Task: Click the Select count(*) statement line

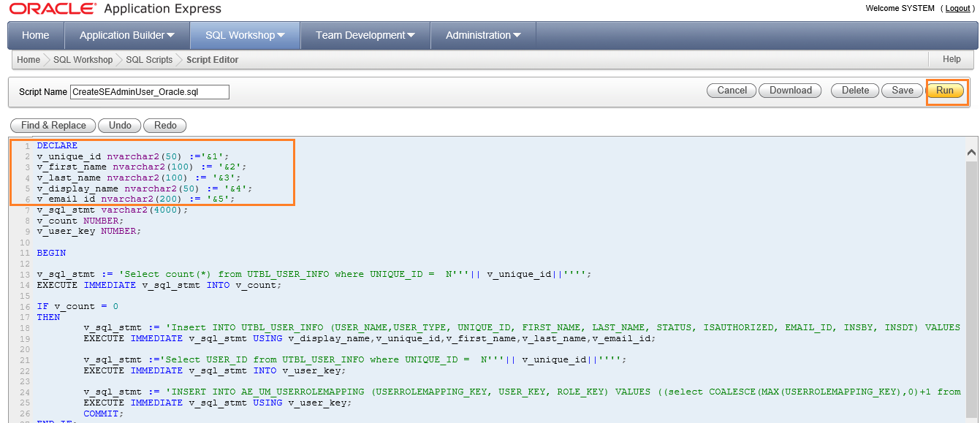Action: [x=314, y=274]
